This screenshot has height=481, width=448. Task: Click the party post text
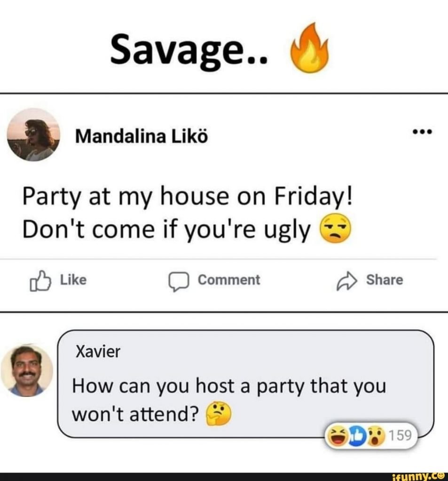click(187, 213)
